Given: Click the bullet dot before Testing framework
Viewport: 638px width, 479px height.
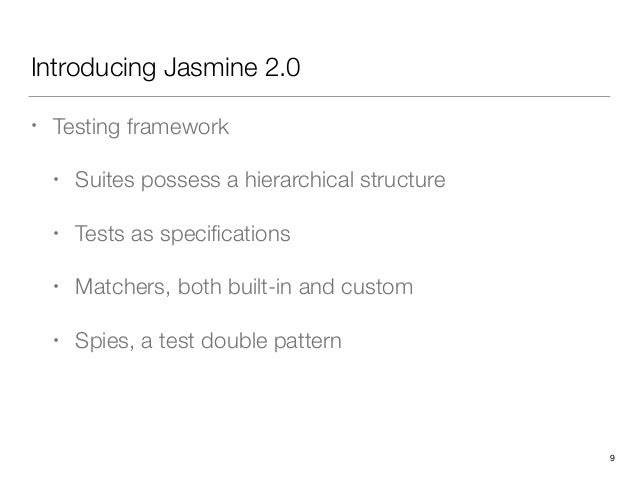Looking at the screenshot, I should [x=34, y=125].
